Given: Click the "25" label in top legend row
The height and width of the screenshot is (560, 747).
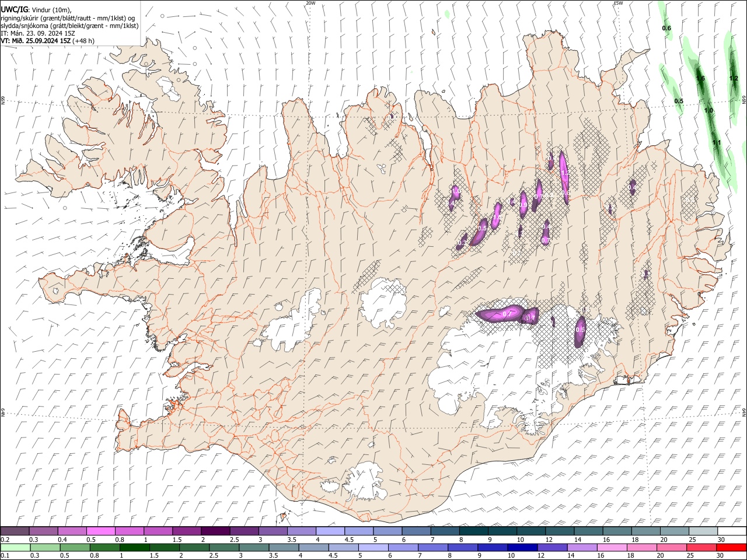Looking at the screenshot, I should (692, 540).
